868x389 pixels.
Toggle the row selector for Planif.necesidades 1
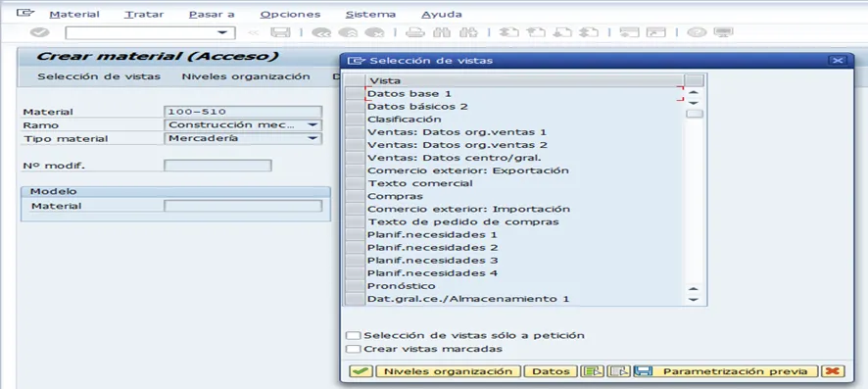(355, 234)
